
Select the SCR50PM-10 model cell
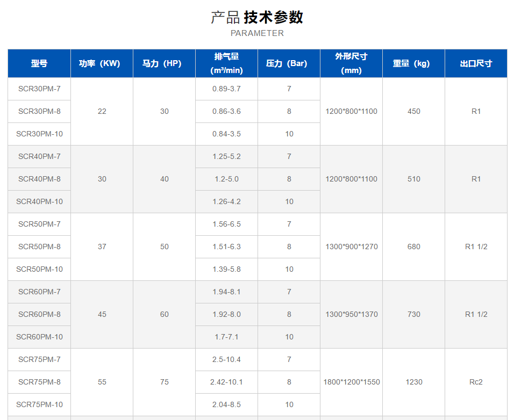click(x=39, y=269)
